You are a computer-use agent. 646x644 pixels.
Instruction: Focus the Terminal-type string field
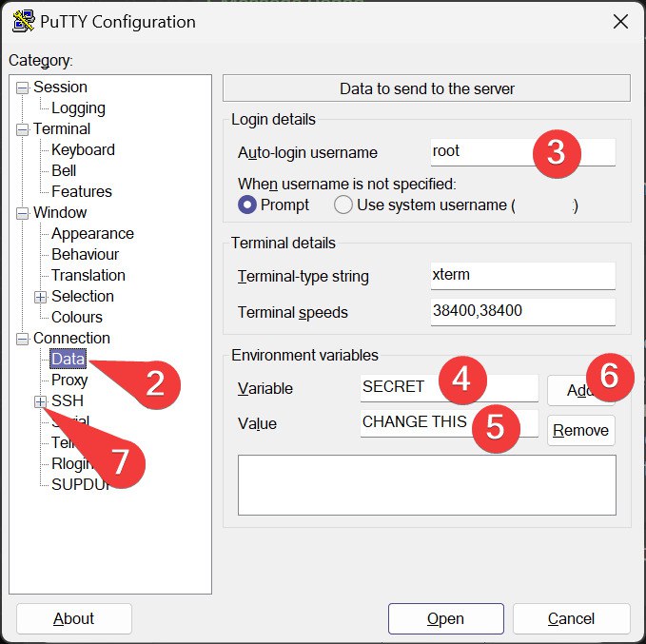(x=521, y=277)
